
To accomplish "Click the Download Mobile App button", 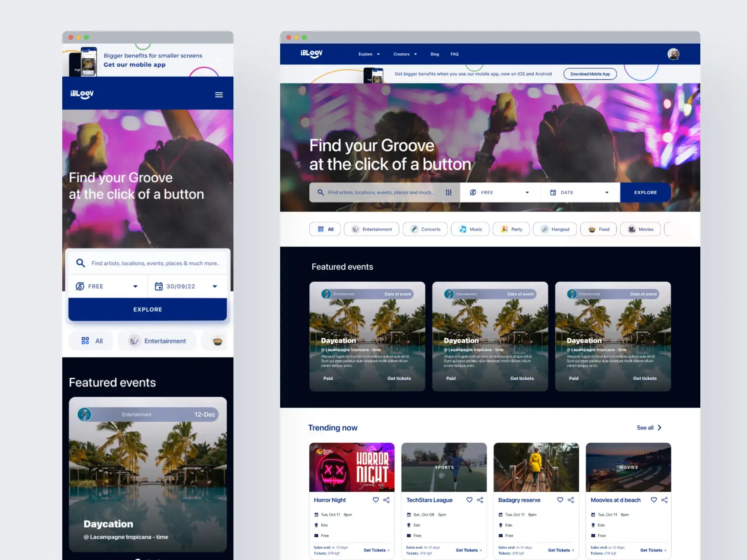I will (590, 74).
